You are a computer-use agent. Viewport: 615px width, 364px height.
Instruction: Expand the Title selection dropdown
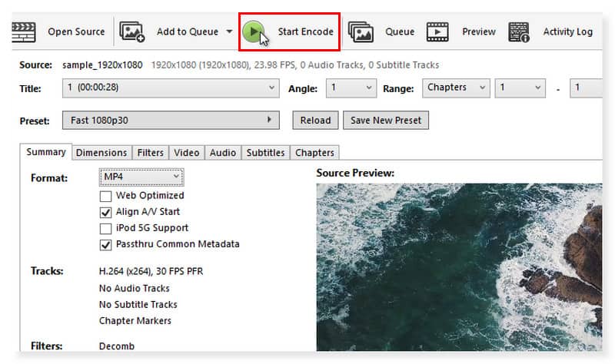click(171, 88)
